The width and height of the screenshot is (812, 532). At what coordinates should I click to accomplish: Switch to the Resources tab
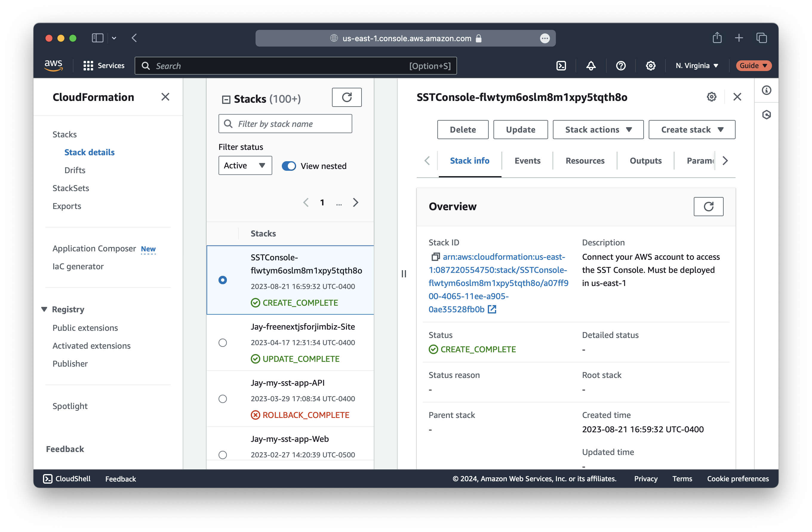[x=584, y=160]
